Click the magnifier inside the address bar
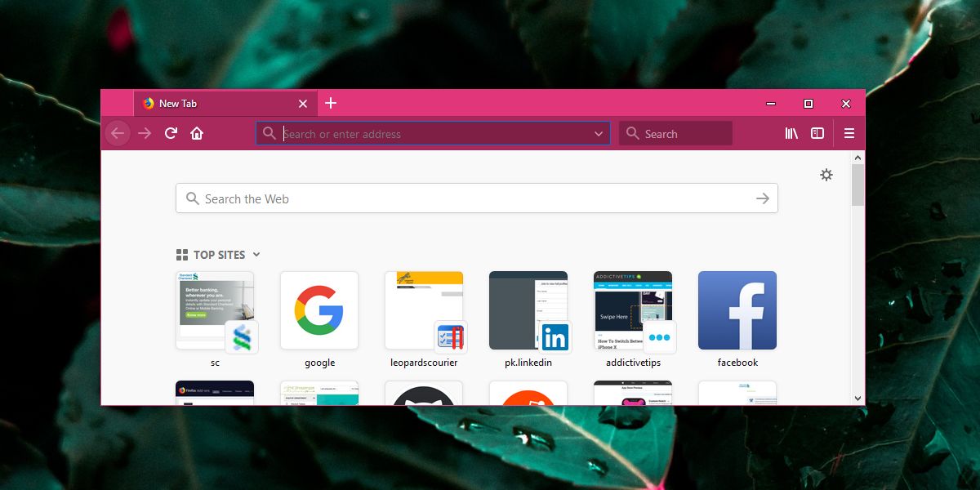This screenshot has width=980, height=490. [269, 133]
